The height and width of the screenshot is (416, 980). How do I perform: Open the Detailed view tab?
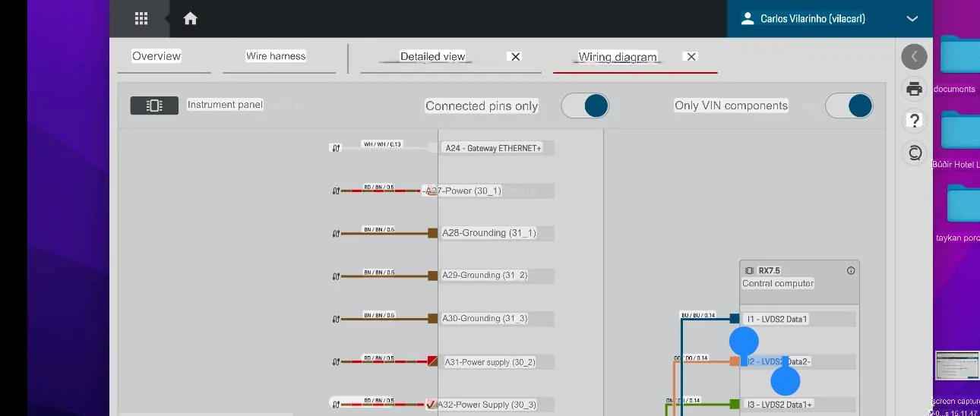pos(432,57)
